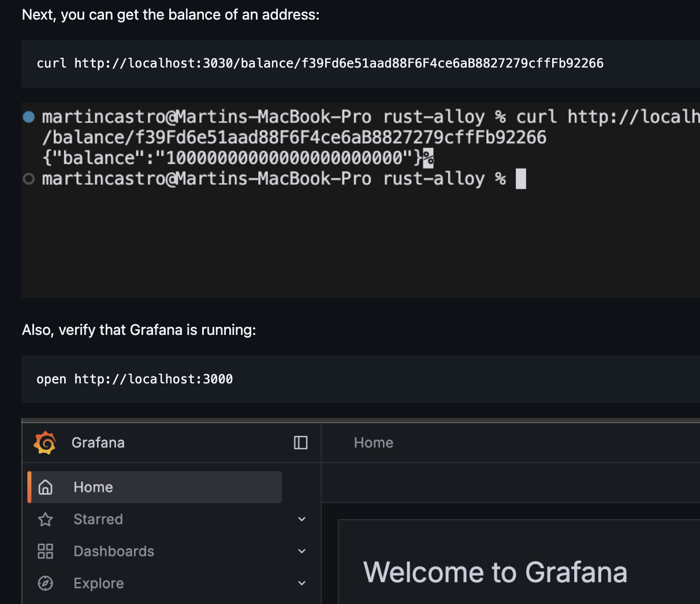This screenshot has height=604, width=700.
Task: Click the Welcome to Grafana heading
Action: [x=495, y=573]
